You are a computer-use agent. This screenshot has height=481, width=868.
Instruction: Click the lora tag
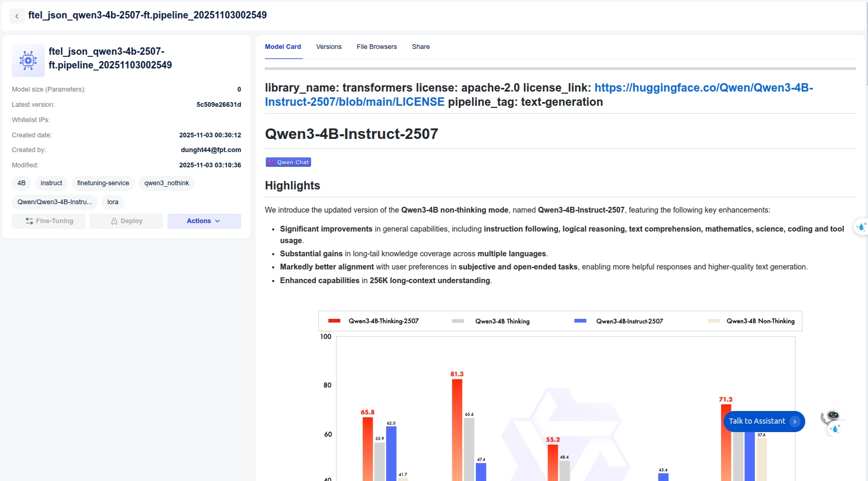pos(113,202)
